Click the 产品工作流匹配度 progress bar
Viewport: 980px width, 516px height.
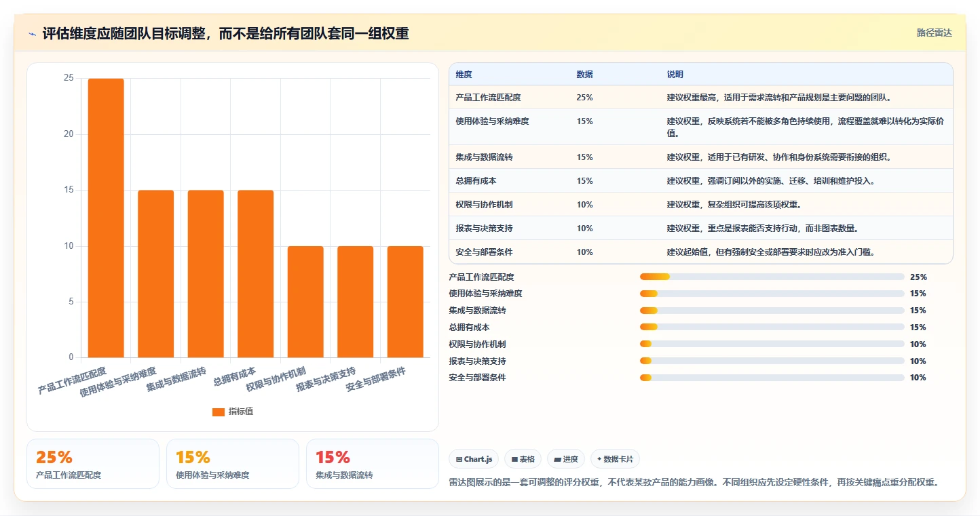point(772,277)
